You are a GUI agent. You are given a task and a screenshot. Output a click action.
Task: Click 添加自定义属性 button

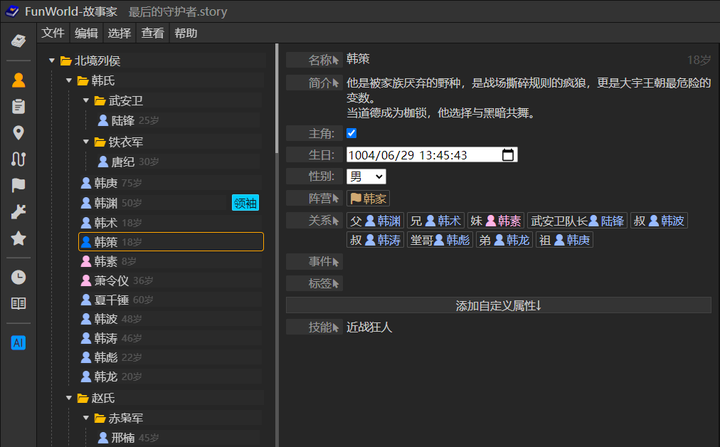498,305
